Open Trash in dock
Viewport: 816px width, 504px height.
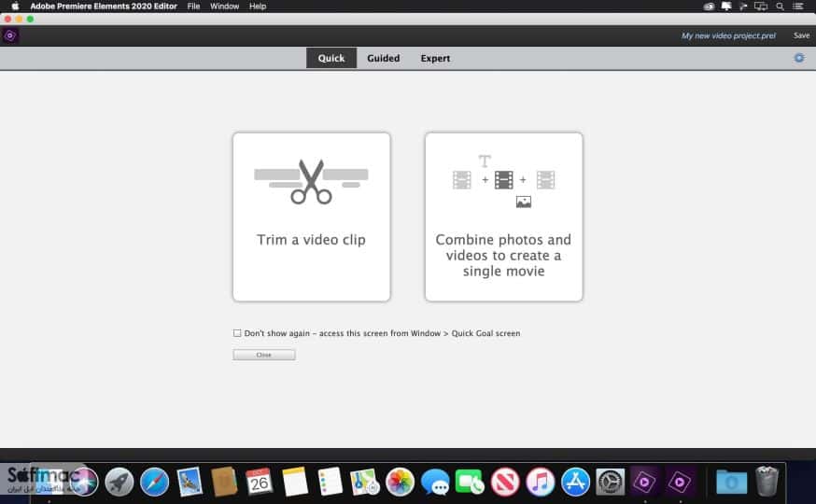(x=767, y=482)
